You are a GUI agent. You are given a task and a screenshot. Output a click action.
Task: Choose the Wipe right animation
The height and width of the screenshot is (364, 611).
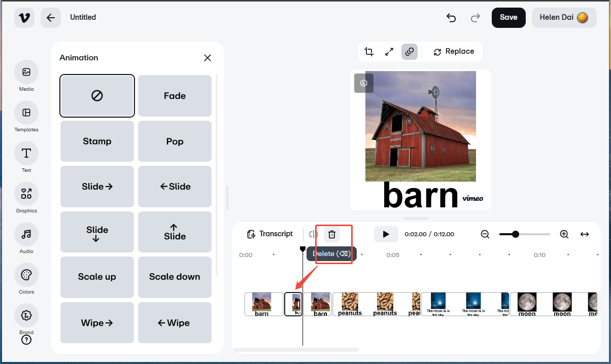pos(97,322)
